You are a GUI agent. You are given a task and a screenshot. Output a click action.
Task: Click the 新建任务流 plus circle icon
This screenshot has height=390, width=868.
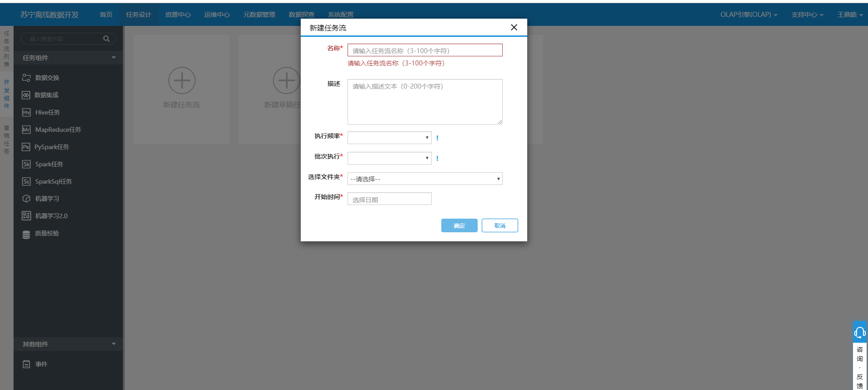coord(182,80)
